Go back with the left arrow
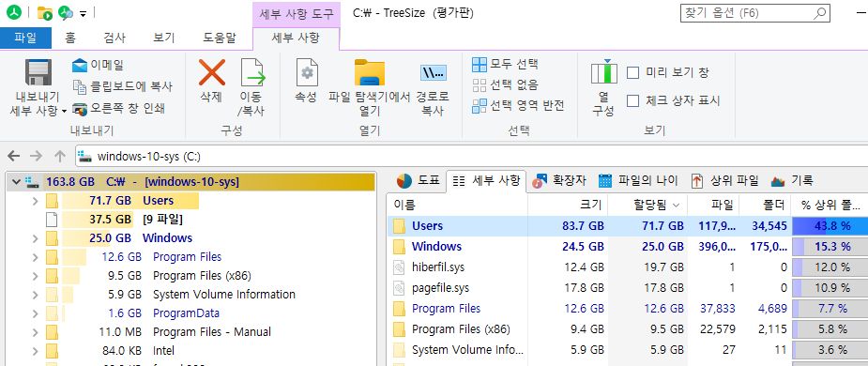Image resolution: width=868 pixels, height=366 pixels. pyautogui.click(x=14, y=156)
